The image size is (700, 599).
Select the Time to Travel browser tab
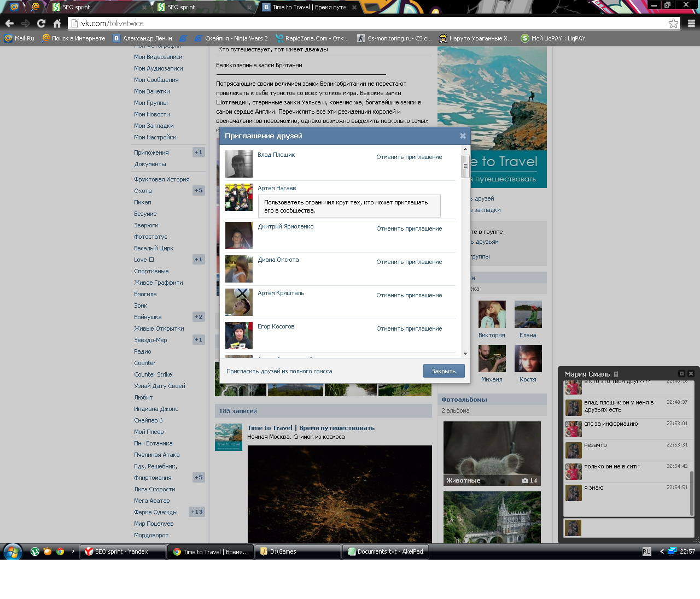(309, 7)
